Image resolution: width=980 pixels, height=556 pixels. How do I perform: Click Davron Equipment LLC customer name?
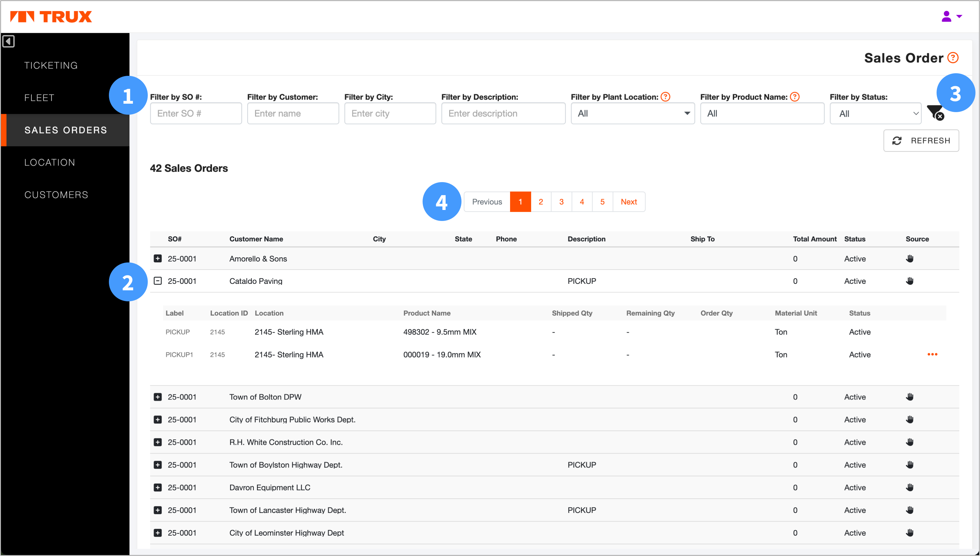click(270, 488)
